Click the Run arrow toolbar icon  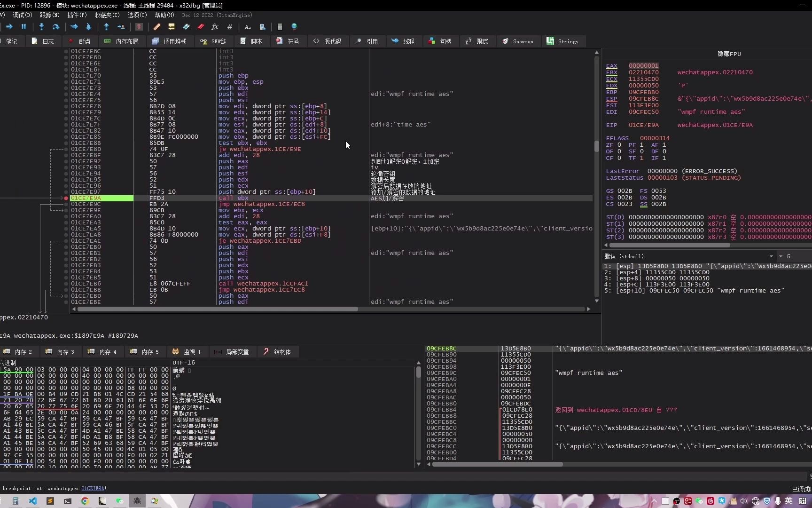tap(9, 27)
